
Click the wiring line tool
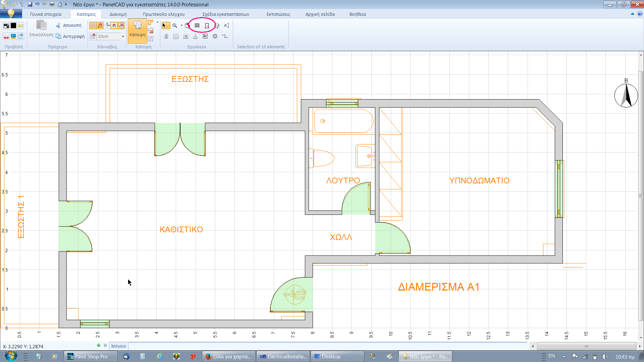(225, 36)
